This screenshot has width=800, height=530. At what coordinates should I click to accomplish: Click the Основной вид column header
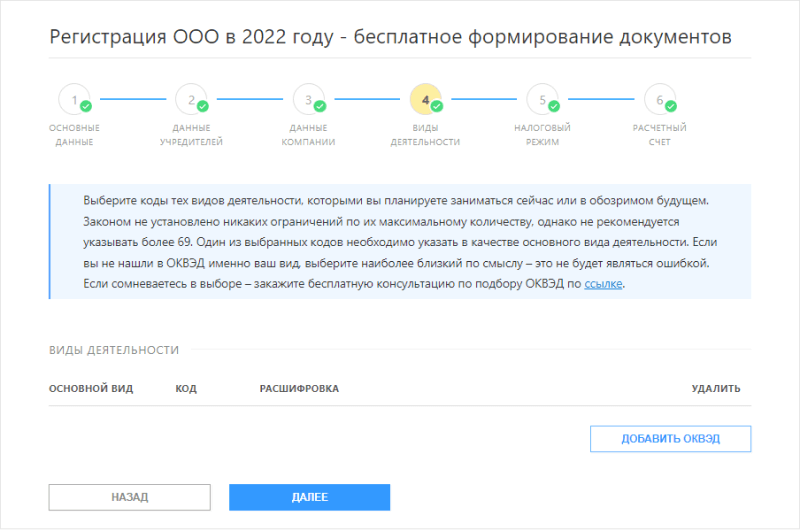[91, 389]
